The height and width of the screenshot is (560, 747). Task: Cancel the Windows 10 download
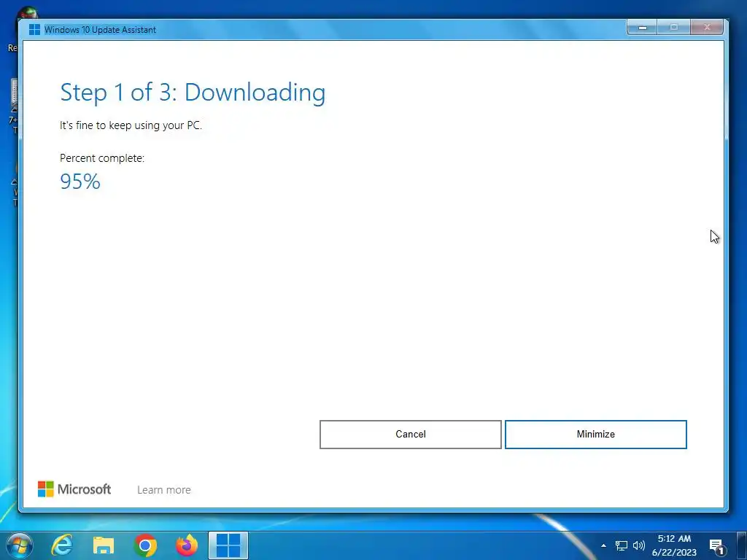(410, 435)
